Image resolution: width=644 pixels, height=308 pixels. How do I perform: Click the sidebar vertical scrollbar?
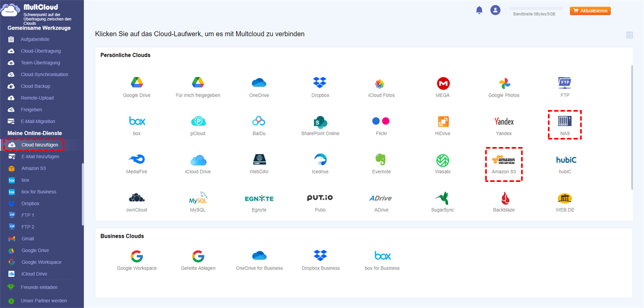(82, 193)
